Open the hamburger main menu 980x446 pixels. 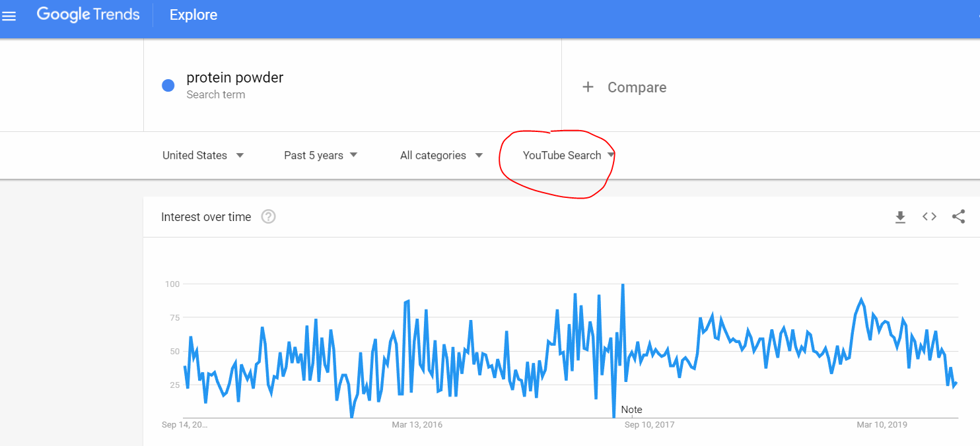(x=9, y=16)
